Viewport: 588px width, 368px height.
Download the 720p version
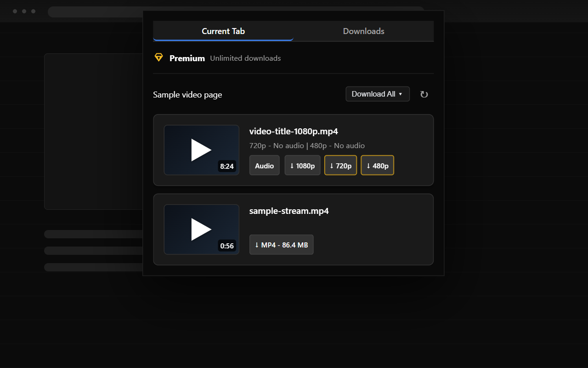[340, 166]
